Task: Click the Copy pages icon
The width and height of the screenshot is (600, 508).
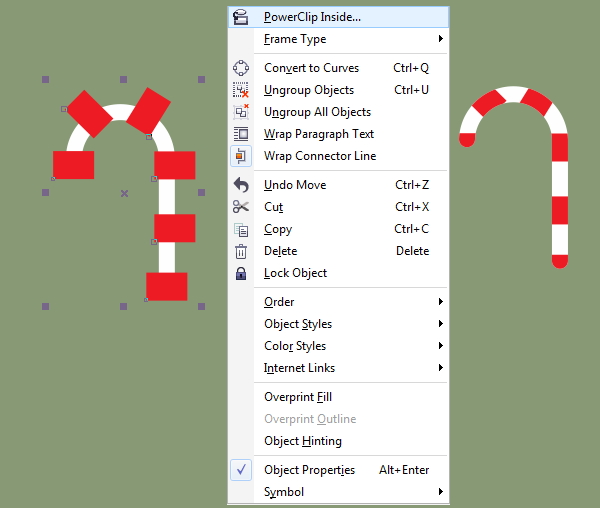Action: click(241, 230)
